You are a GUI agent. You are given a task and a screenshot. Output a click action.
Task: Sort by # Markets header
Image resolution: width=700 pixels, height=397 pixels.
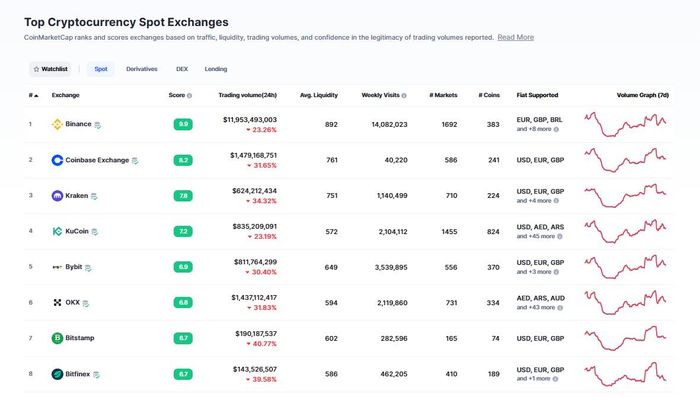coord(443,95)
